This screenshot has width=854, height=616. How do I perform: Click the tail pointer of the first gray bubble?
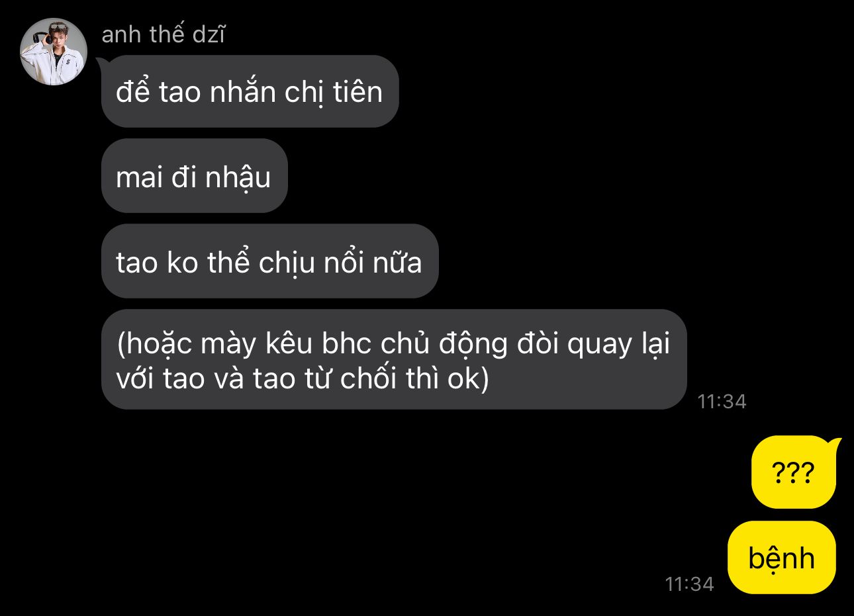point(102,64)
